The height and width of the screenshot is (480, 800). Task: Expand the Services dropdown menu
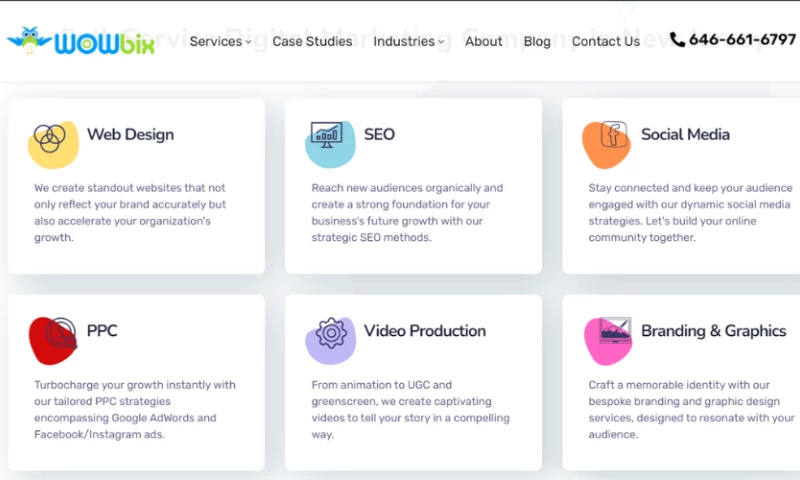pos(220,41)
